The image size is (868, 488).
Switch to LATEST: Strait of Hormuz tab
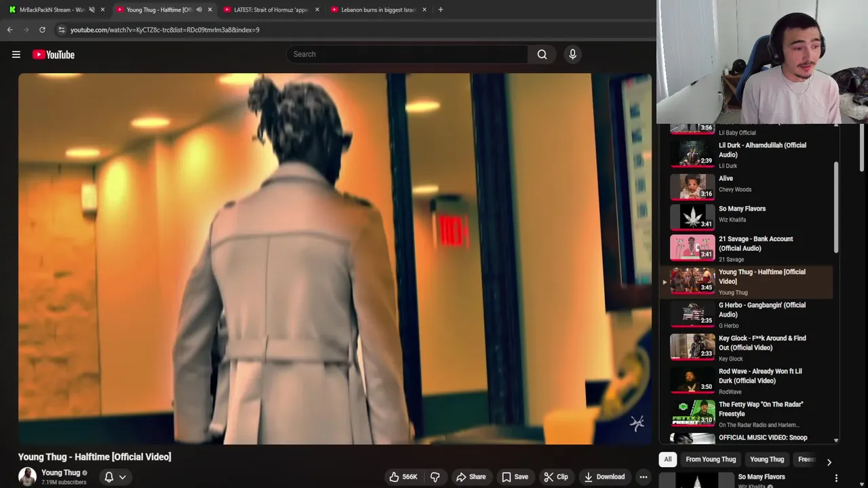[271, 9]
